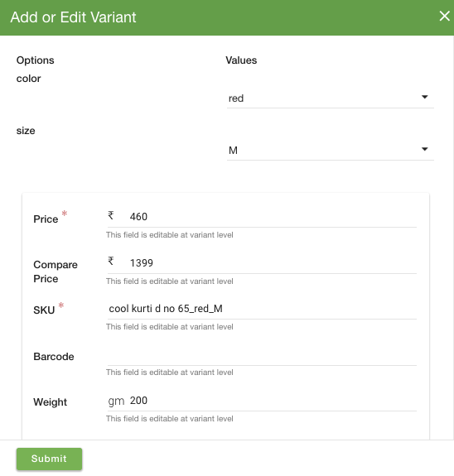Image resolution: width=454 pixels, height=476 pixels.
Task: Click the rupee symbol beside Price
Action: (111, 215)
